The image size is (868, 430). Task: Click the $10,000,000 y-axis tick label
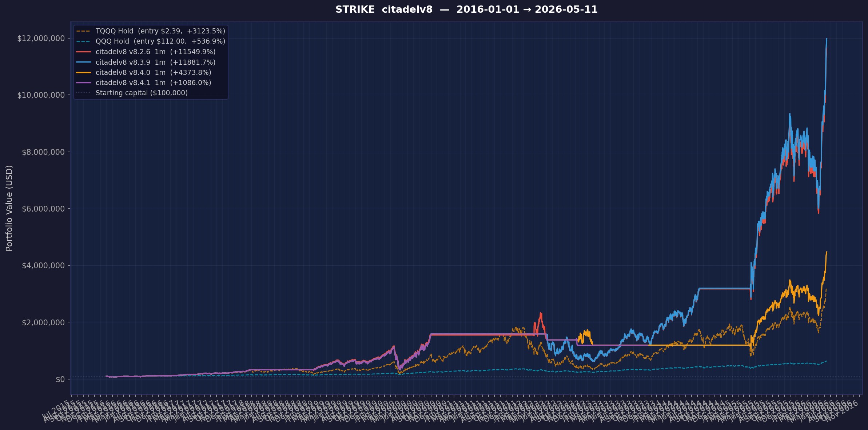[41, 95]
